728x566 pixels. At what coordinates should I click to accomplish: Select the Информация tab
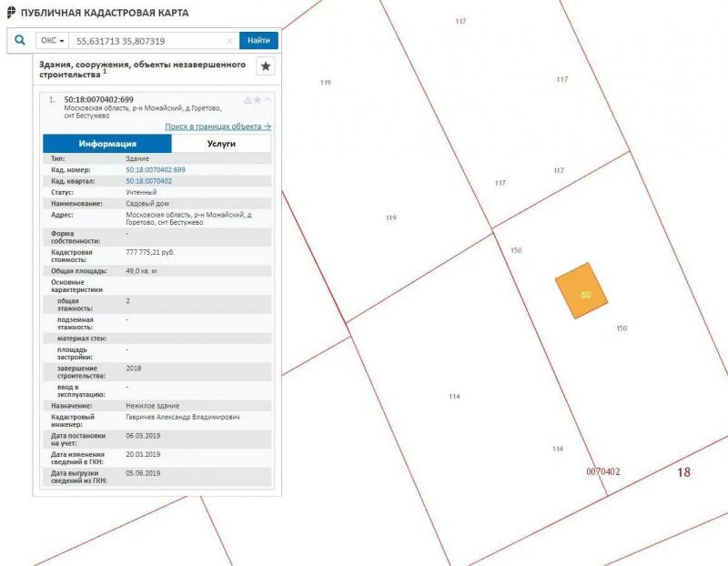tap(107, 144)
